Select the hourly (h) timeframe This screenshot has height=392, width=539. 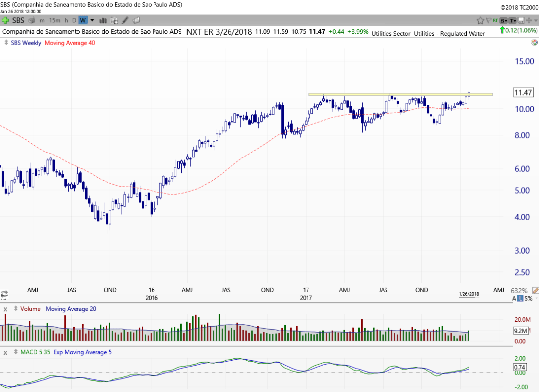click(x=66, y=20)
